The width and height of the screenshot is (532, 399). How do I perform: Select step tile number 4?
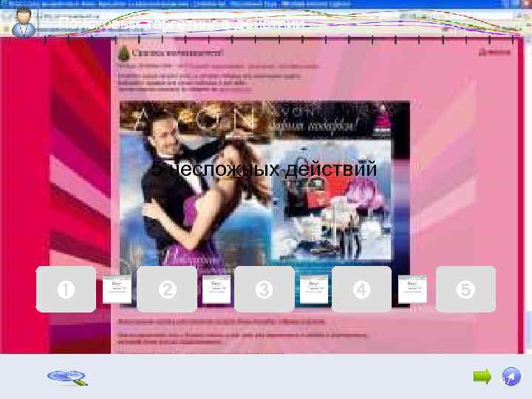(361, 289)
